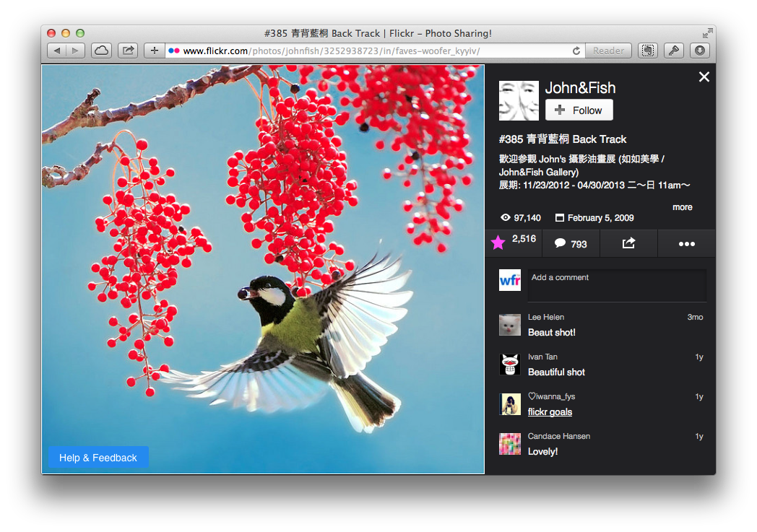The height and width of the screenshot is (532, 757).
Task: Click the Safari share toolbar icon
Action: pos(128,51)
